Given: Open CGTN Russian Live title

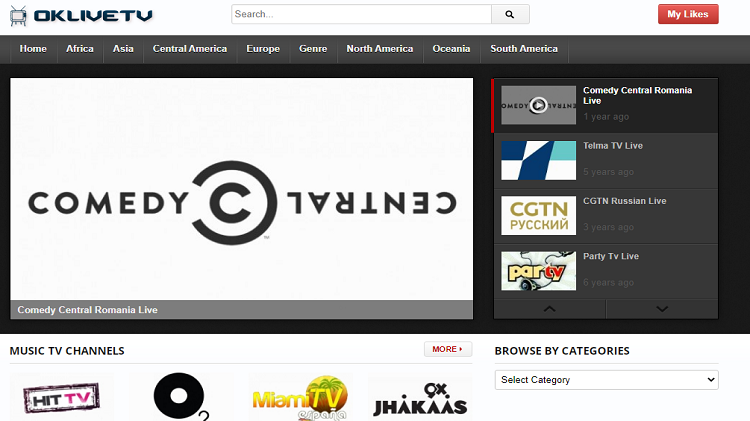Looking at the screenshot, I should click(625, 201).
